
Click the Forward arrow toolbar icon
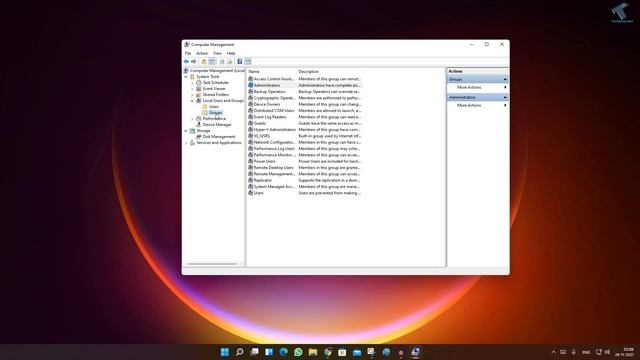pyautogui.click(x=193, y=62)
